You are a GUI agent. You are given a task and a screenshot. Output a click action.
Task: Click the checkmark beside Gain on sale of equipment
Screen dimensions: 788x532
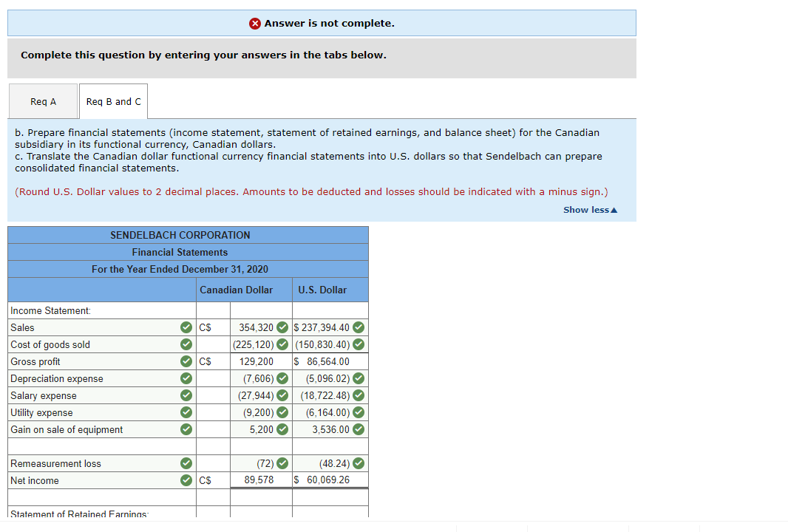point(186,429)
